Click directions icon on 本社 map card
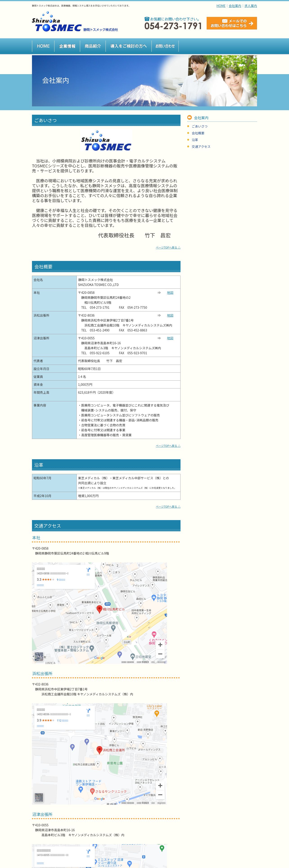 pyautogui.click(x=88, y=569)
